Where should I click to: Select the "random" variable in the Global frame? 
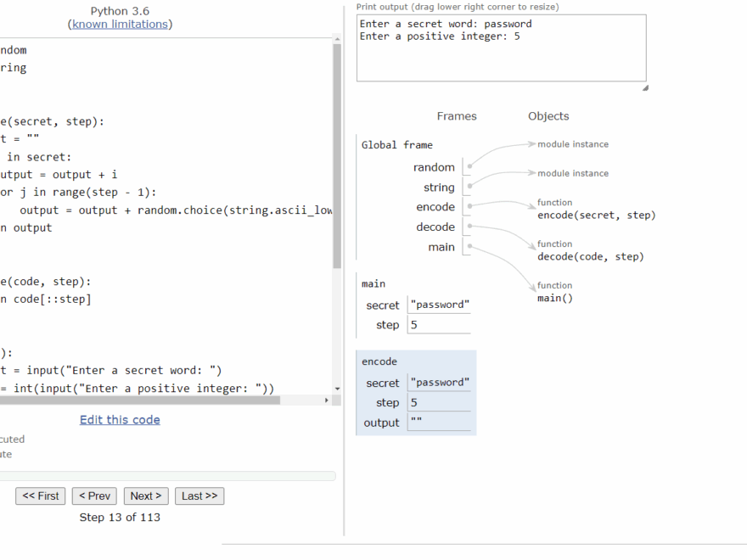point(434,167)
